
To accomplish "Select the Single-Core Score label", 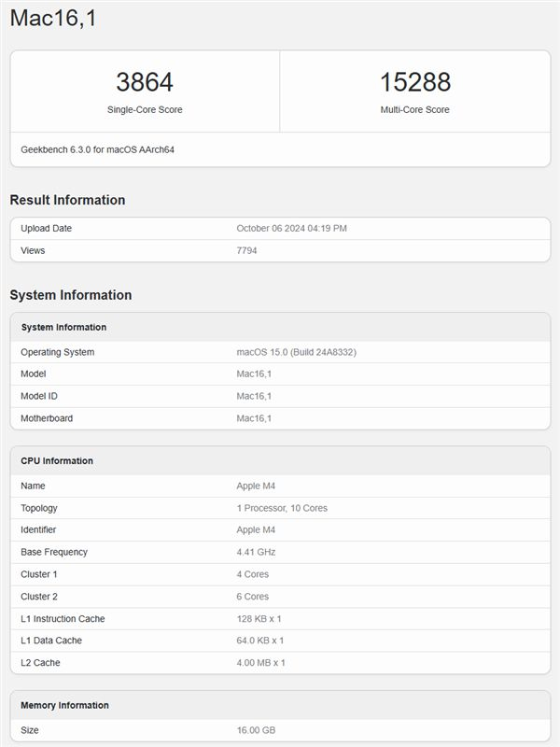I will tap(145, 110).
